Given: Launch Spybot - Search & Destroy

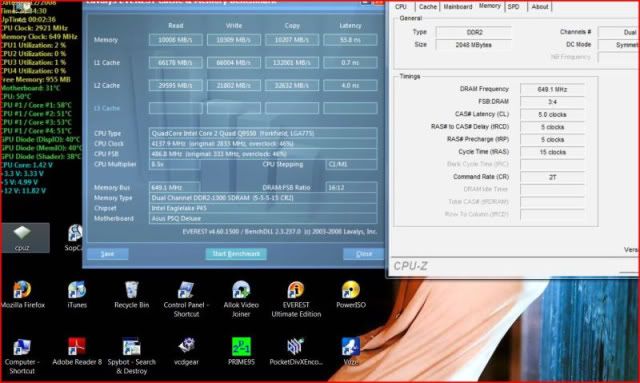Looking at the screenshot, I should 131,356.
